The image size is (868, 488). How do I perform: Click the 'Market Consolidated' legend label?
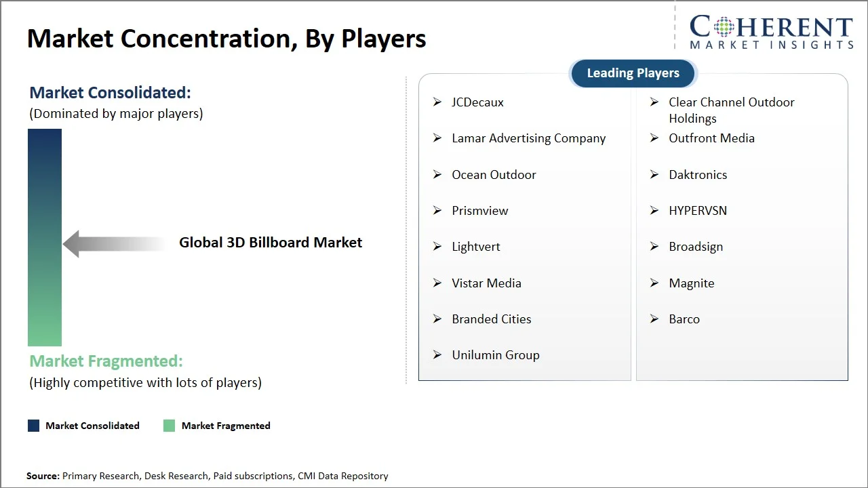pos(92,426)
